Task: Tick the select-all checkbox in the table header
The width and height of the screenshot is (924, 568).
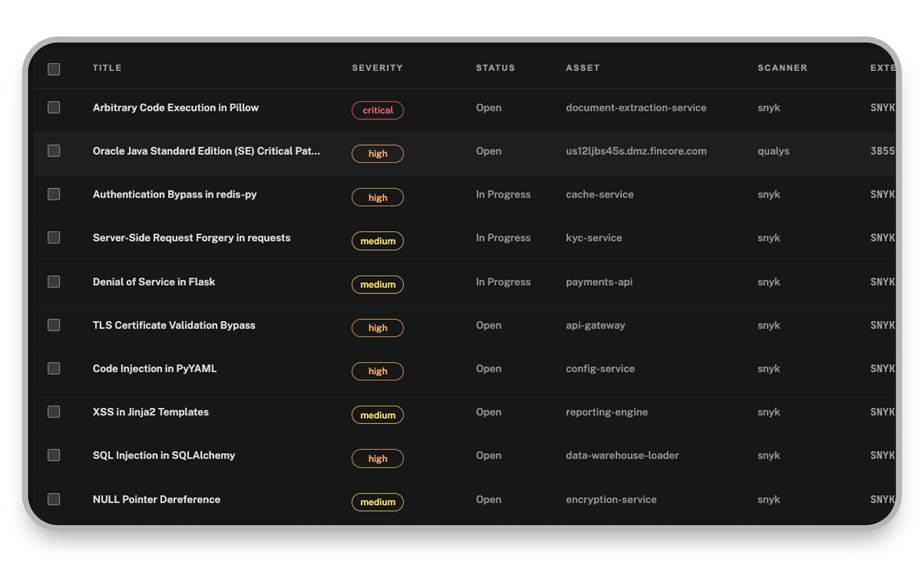Action: [54, 69]
